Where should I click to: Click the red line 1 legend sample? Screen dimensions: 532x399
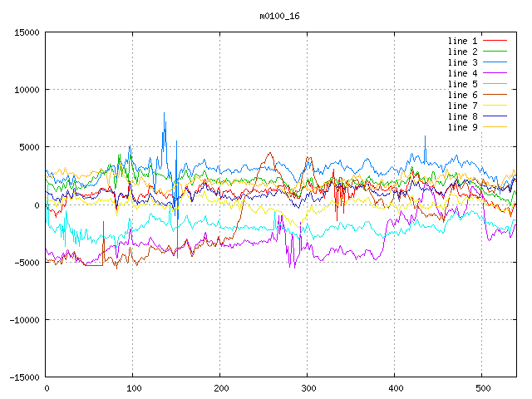click(x=495, y=41)
